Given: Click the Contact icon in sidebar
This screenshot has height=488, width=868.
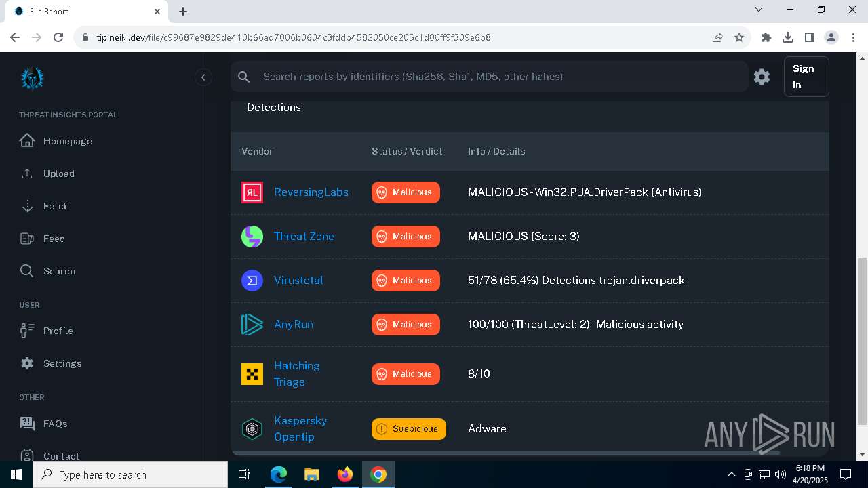Looking at the screenshot, I should pyautogui.click(x=27, y=455).
